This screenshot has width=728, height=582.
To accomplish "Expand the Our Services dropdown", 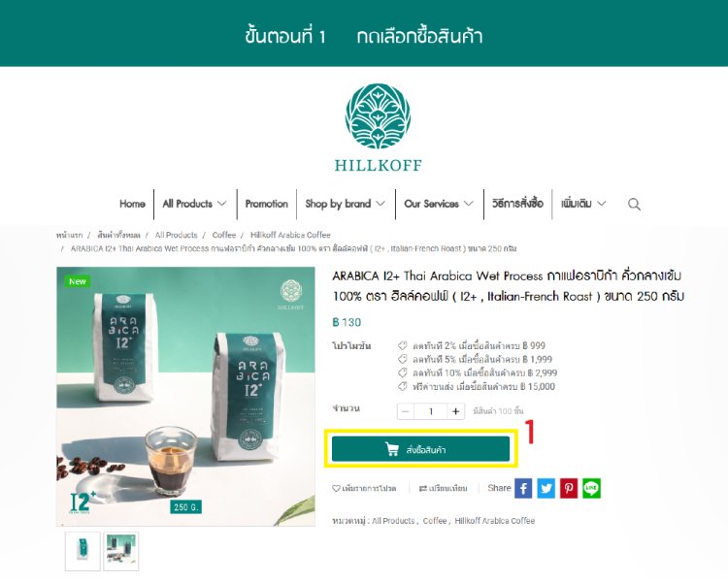I will coord(439,204).
